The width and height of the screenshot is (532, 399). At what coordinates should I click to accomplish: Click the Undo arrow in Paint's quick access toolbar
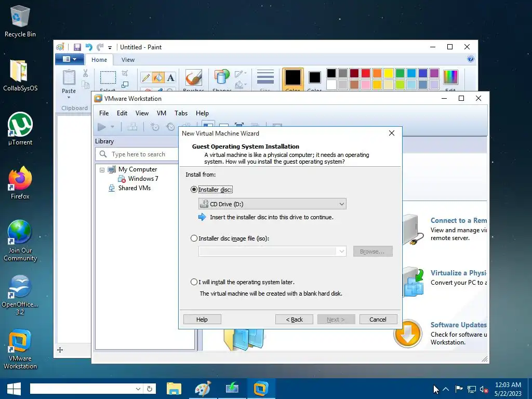click(x=89, y=47)
